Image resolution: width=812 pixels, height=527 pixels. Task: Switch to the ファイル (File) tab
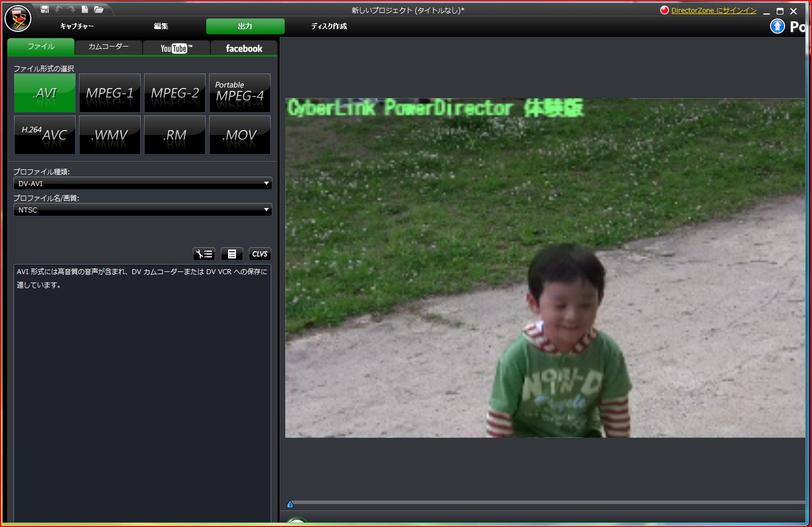coord(41,47)
